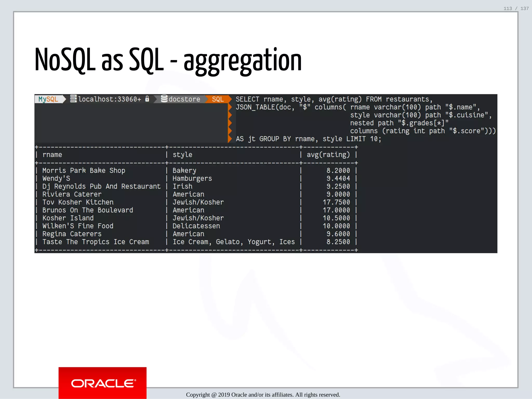Click the slide number 113 / 137

[516, 9]
